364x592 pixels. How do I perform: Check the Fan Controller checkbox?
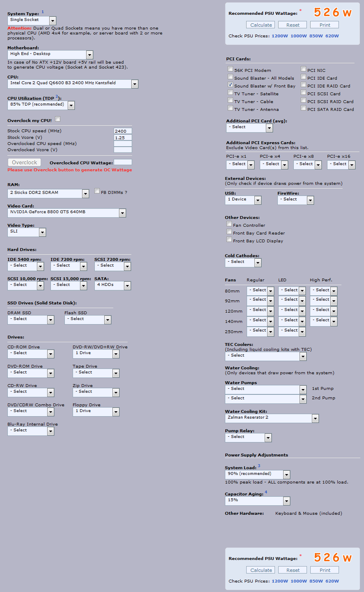point(229,224)
